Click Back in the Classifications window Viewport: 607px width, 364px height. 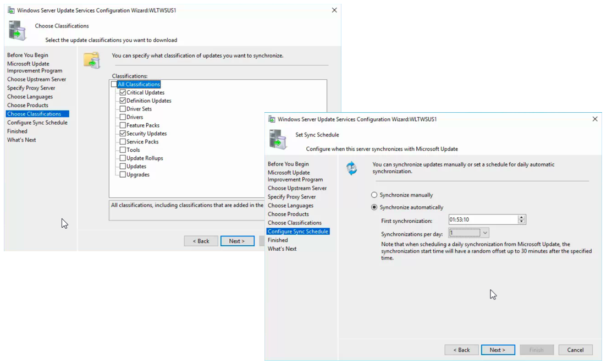[x=201, y=241]
